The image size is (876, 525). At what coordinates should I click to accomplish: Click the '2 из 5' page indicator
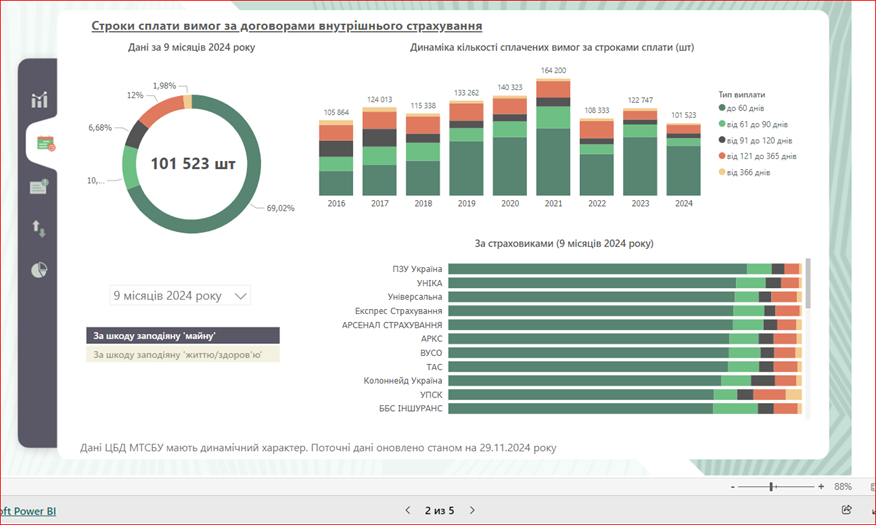(x=440, y=510)
